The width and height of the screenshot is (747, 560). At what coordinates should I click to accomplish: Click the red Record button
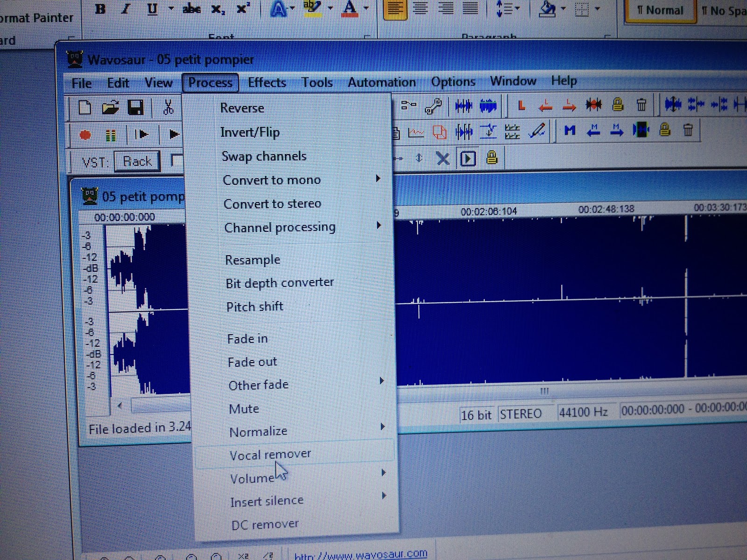(x=85, y=135)
